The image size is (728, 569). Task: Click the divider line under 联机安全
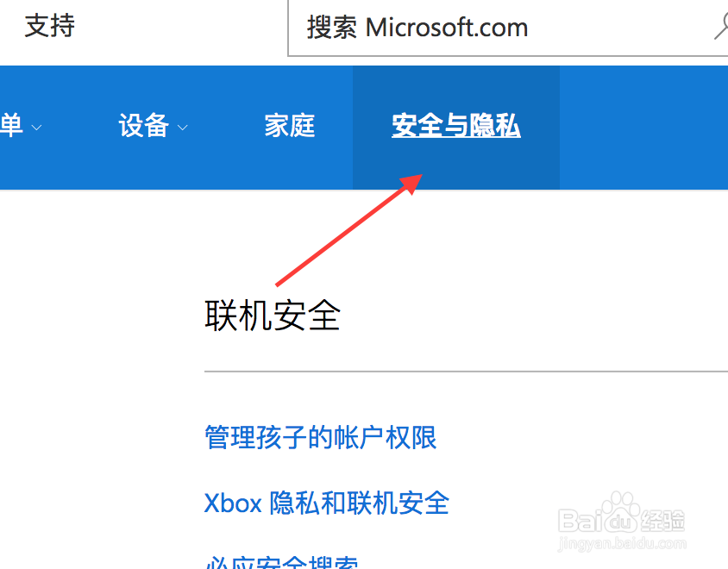click(x=466, y=372)
